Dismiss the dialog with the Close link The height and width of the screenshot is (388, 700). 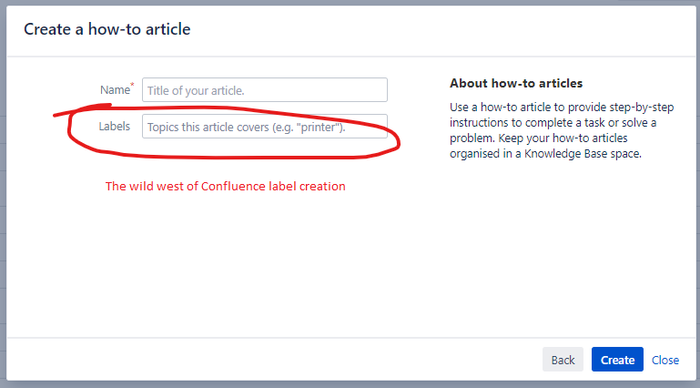coord(665,360)
